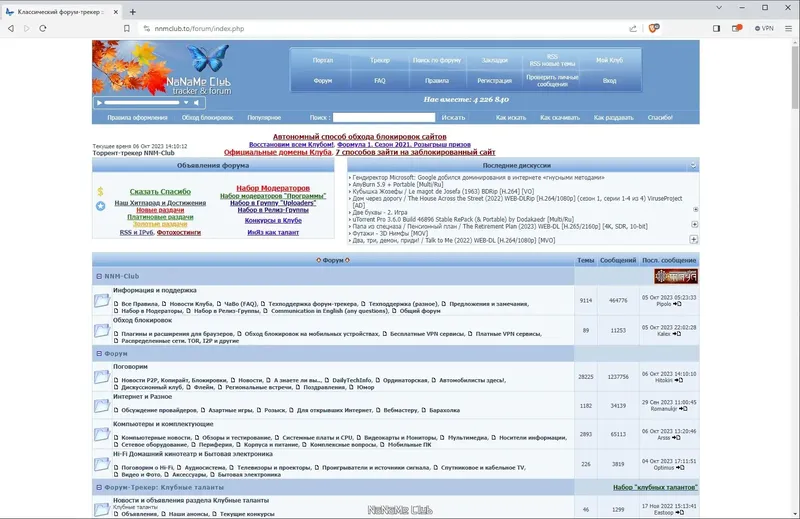This screenshot has width=800, height=519.
Task: Click the middle plus button in the discussions panel
Action: click(x=694, y=225)
